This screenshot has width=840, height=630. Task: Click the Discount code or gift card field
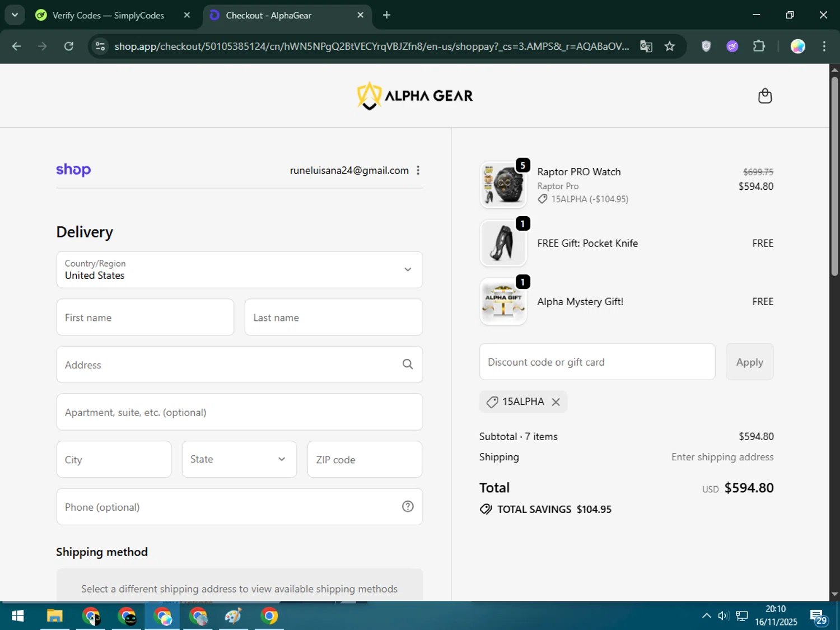tap(598, 362)
